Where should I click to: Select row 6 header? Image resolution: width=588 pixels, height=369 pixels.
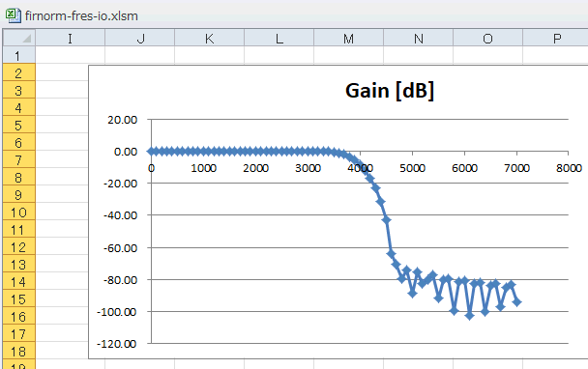tap(18, 142)
